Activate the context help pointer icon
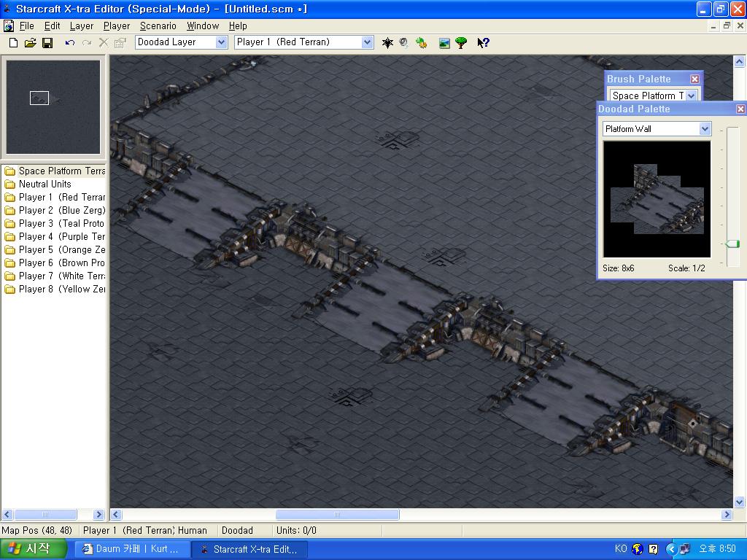 (483, 43)
